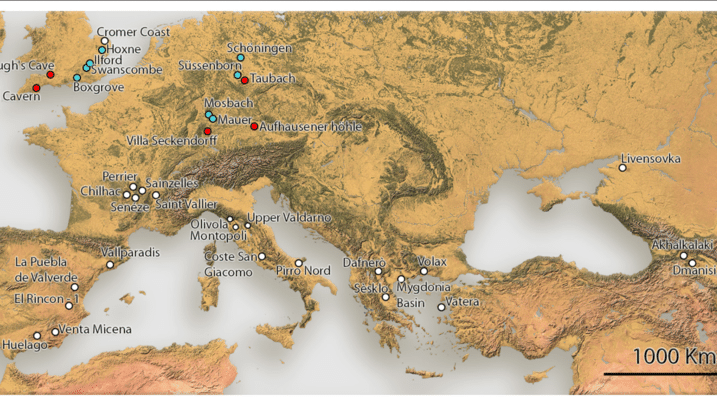Click the red Villa Seckendorff marker
Image resolution: width=717 pixels, height=411 pixels.
(208, 132)
